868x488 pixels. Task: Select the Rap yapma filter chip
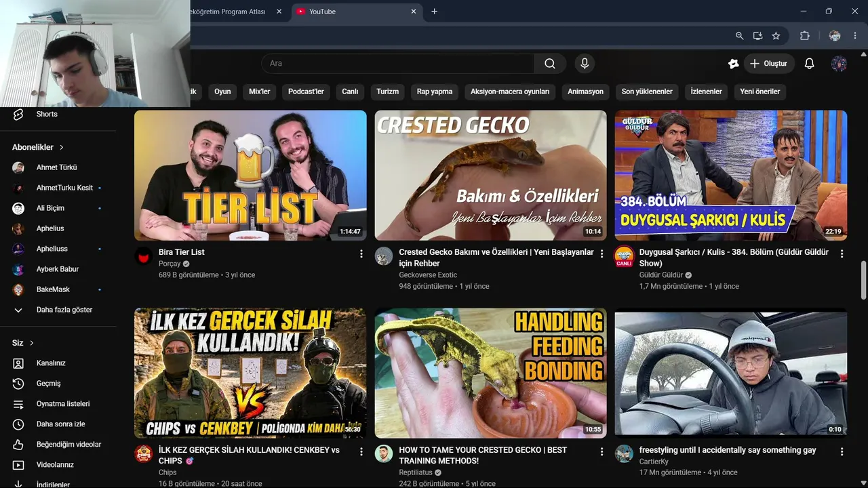pyautogui.click(x=435, y=91)
